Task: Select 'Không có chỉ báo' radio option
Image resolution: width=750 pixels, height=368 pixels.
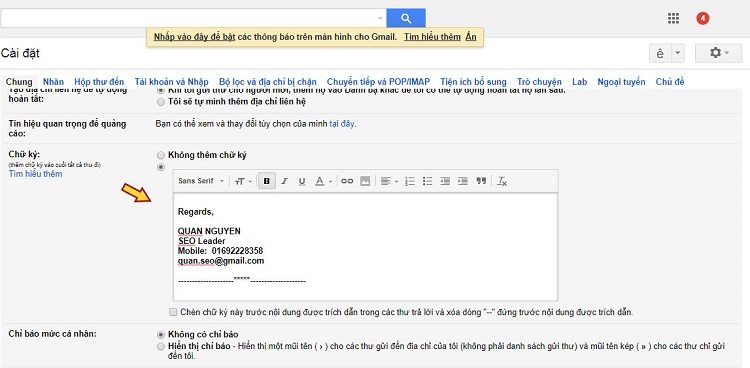Action: click(161, 335)
